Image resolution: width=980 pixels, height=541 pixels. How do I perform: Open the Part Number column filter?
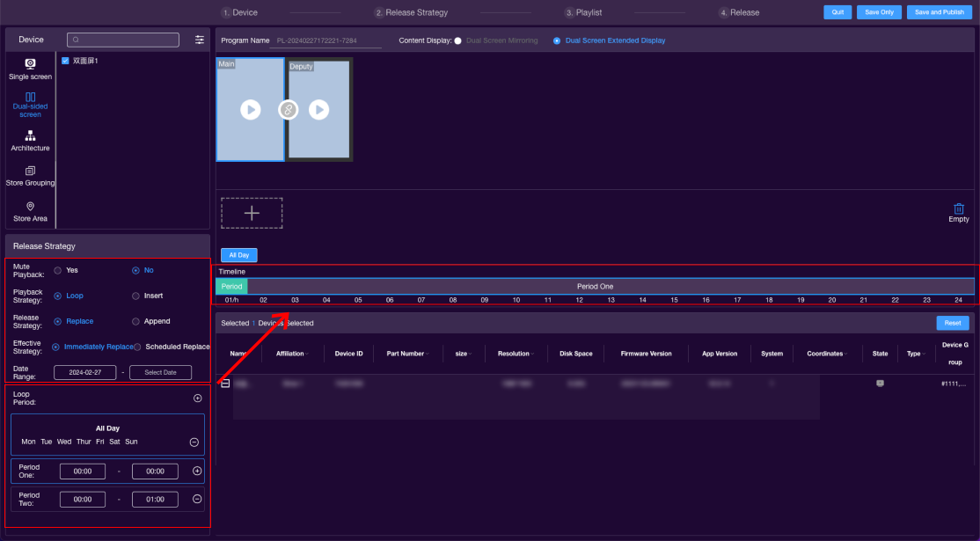[x=428, y=355]
